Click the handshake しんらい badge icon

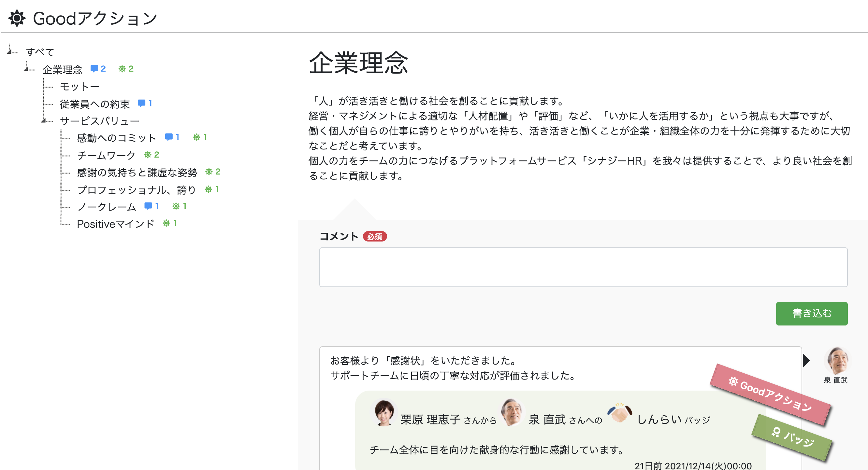click(619, 413)
